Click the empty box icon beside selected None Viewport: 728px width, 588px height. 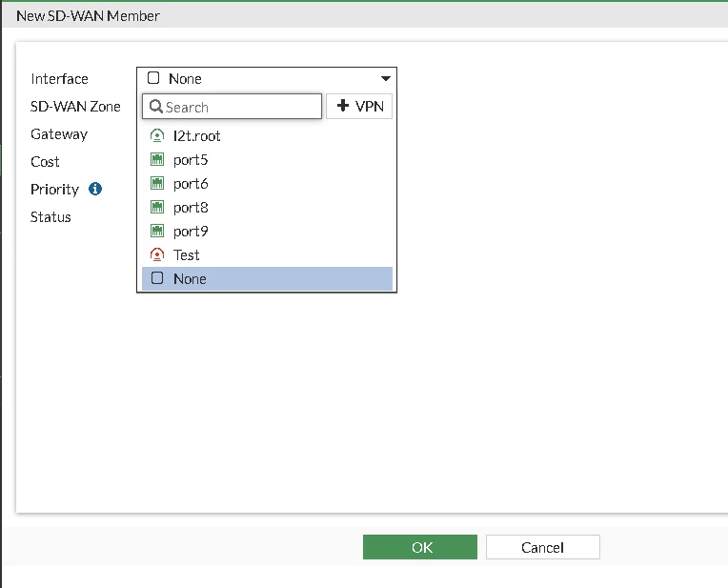click(x=153, y=77)
